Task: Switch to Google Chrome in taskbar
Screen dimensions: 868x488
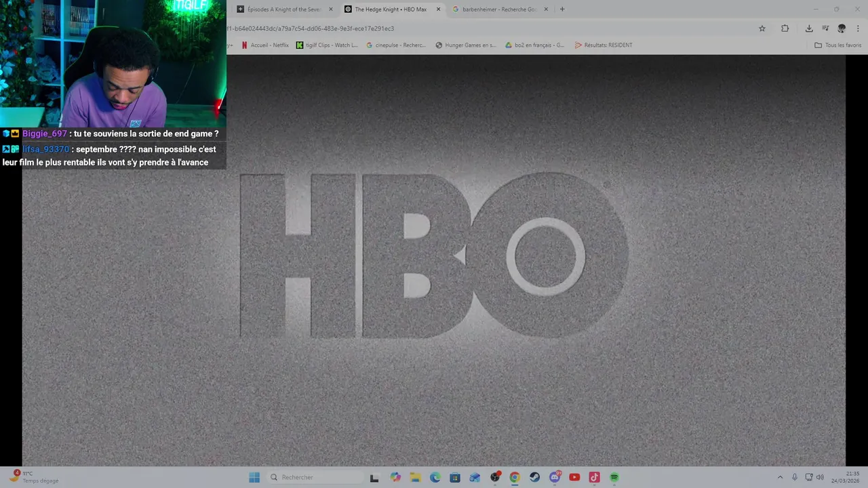Action: pos(515,477)
